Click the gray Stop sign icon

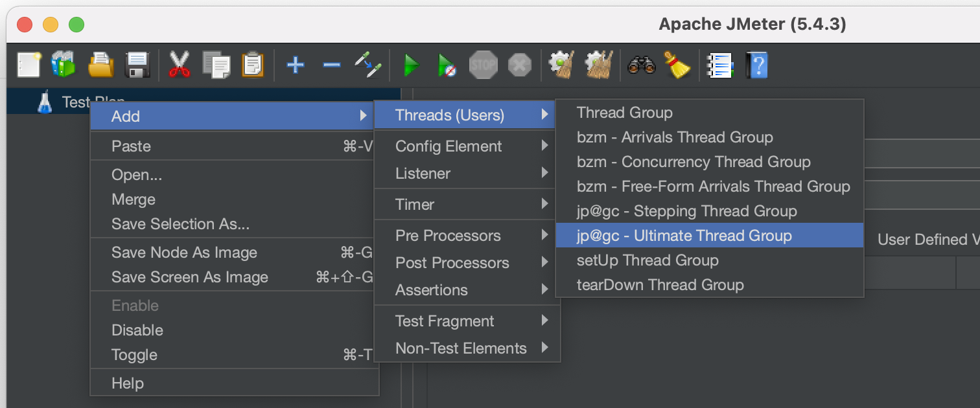[483, 65]
